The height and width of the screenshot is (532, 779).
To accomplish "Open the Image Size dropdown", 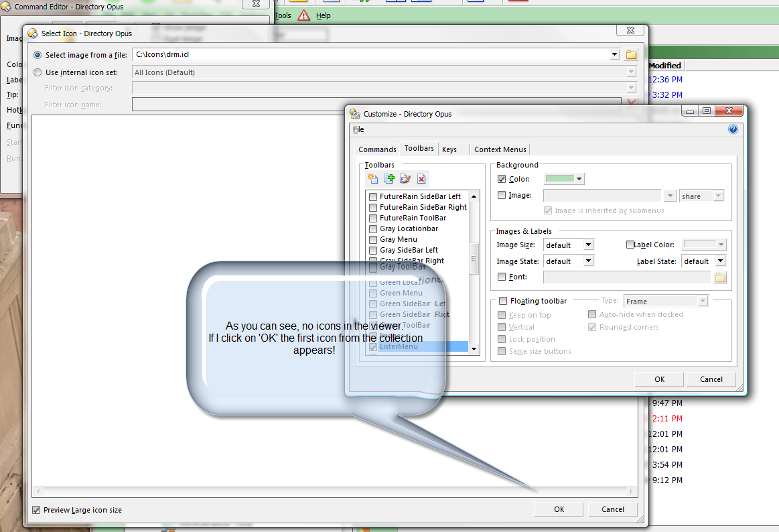I will point(587,245).
